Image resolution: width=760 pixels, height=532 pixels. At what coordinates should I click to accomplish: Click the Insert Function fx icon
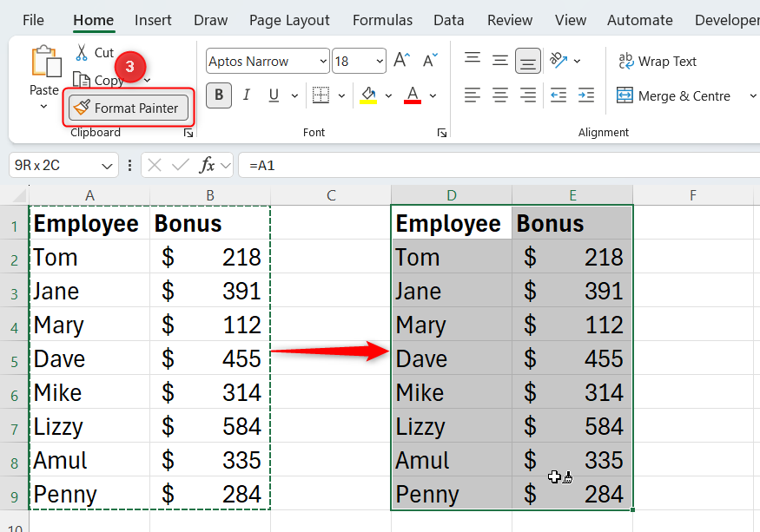pyautogui.click(x=207, y=165)
